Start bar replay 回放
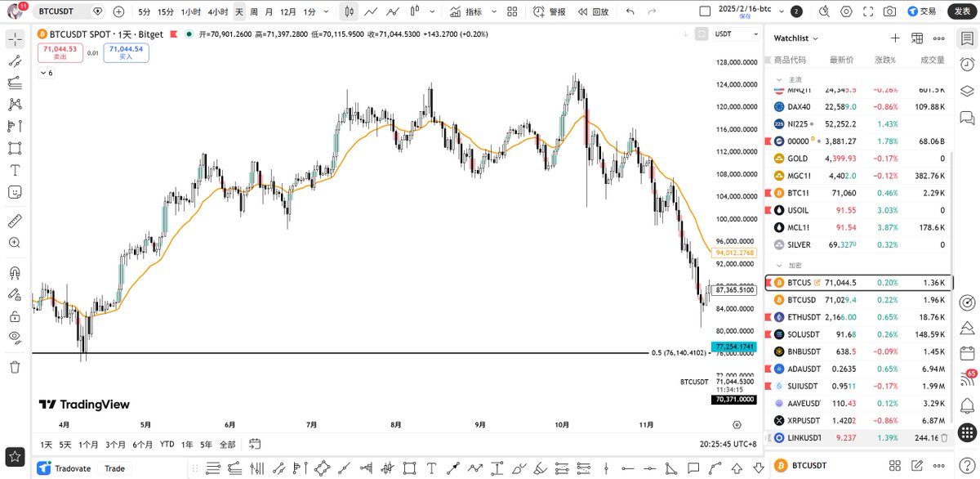 coord(593,11)
